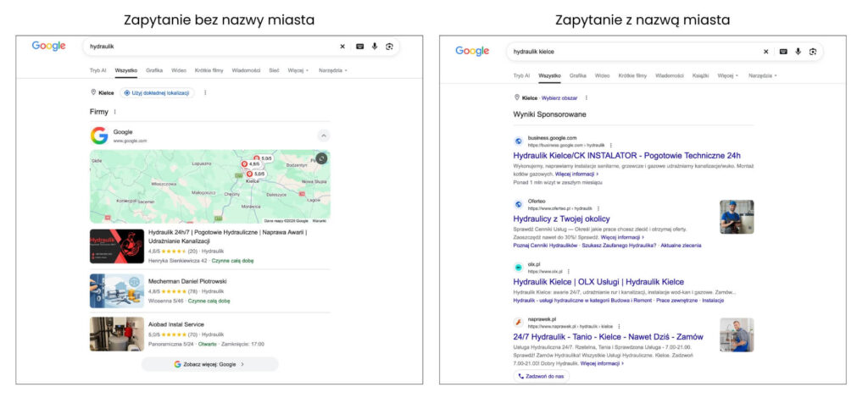Open Więcej dropdown in right search tabs

727,75
